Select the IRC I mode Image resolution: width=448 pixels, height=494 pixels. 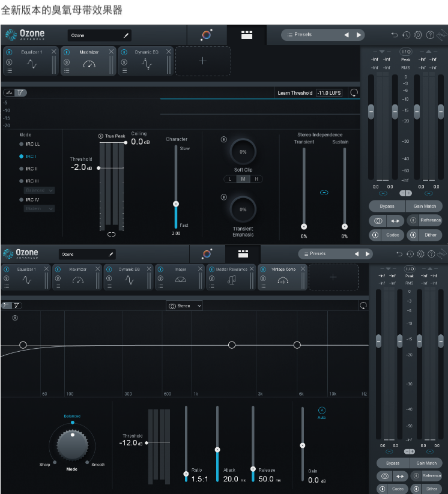click(x=28, y=156)
